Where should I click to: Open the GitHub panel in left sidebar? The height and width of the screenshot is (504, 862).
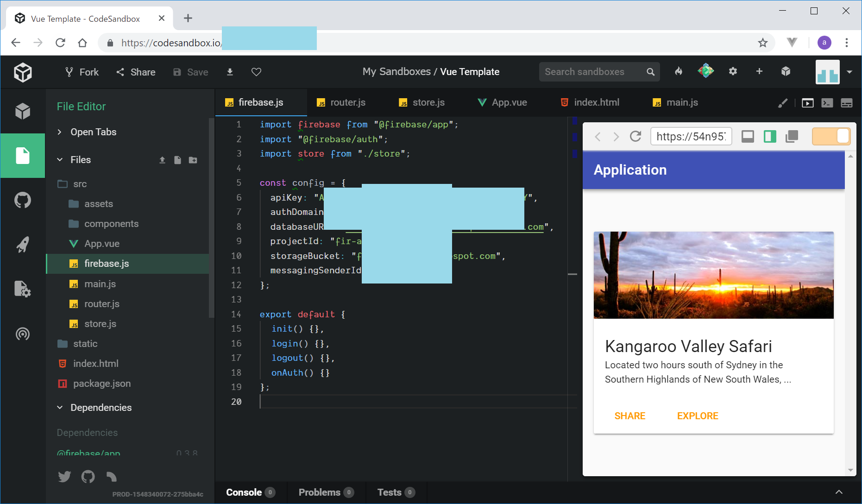(x=22, y=200)
